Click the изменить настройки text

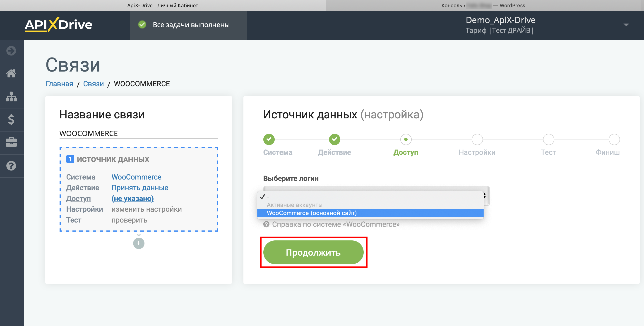[147, 209]
